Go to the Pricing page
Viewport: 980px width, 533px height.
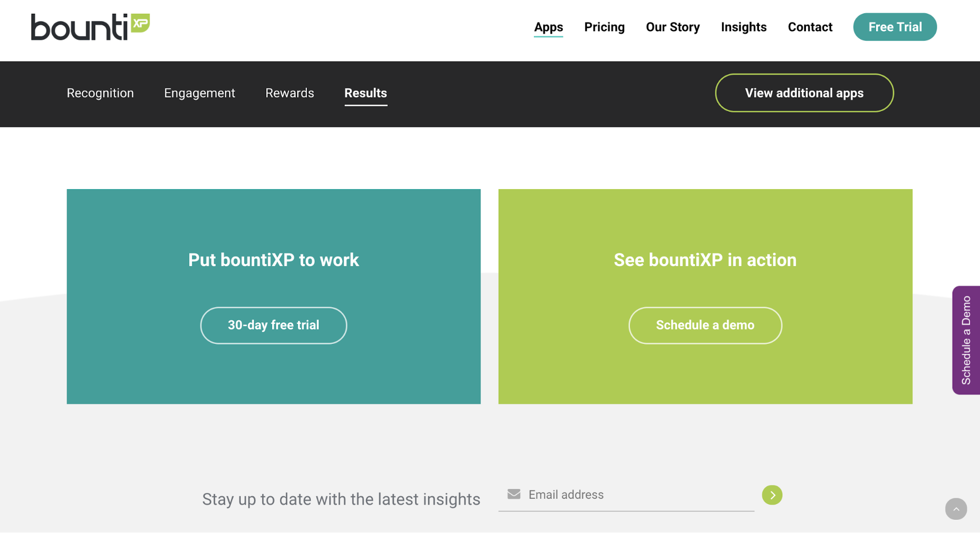tap(604, 27)
